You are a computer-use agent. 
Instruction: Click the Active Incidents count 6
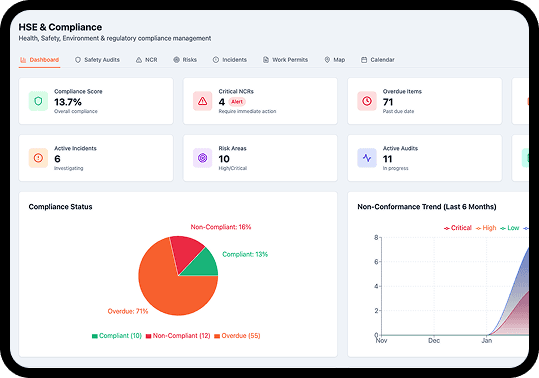coord(57,159)
